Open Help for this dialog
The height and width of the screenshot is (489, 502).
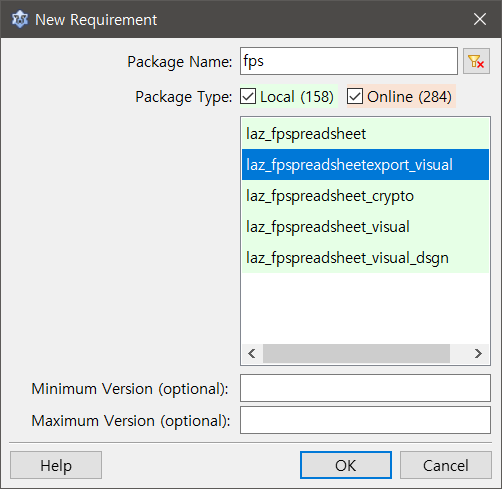(56, 465)
